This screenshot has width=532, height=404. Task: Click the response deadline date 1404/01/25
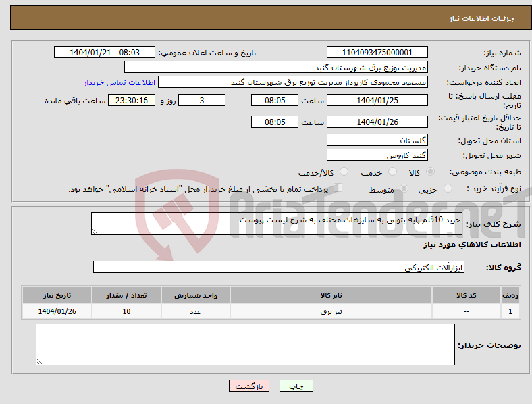click(x=377, y=100)
